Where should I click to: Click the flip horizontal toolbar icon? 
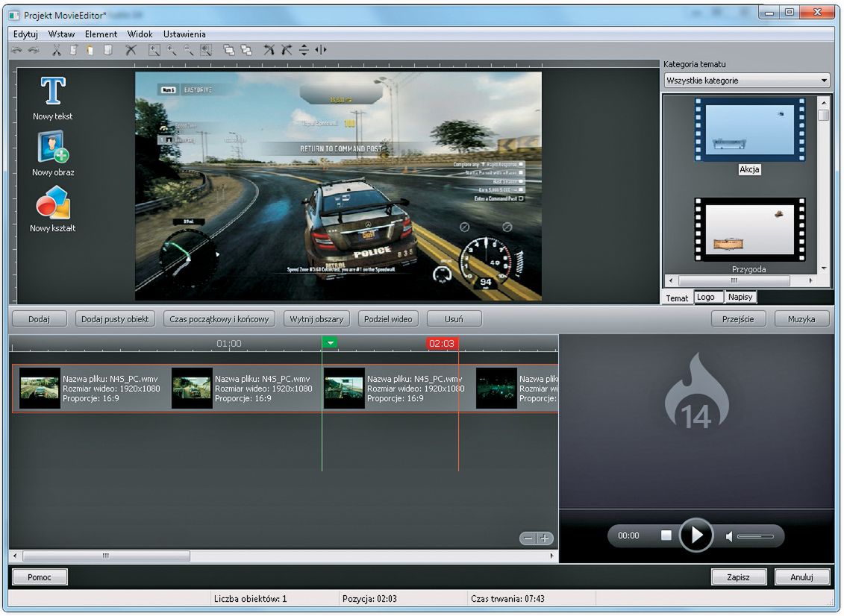pyautogui.click(x=321, y=50)
